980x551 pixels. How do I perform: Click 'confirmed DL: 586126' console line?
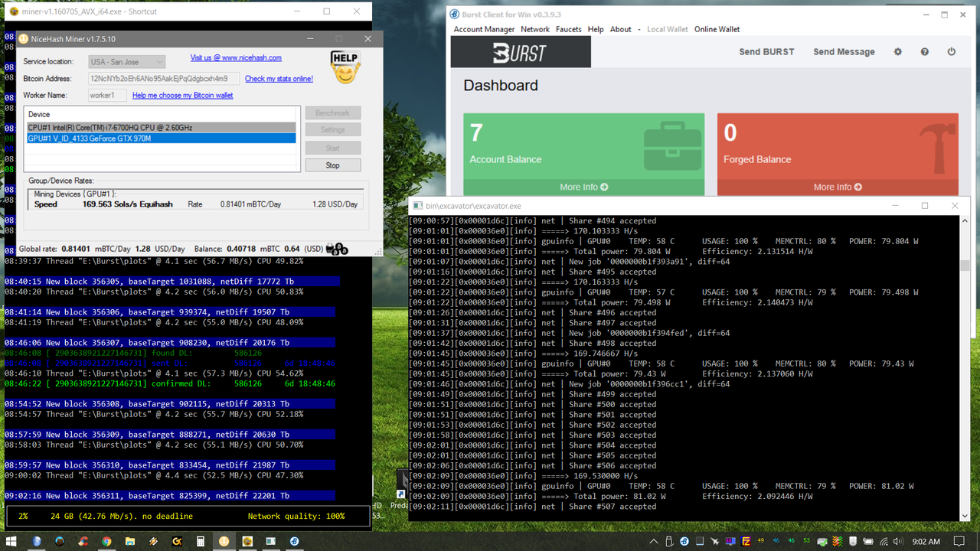tap(170, 383)
